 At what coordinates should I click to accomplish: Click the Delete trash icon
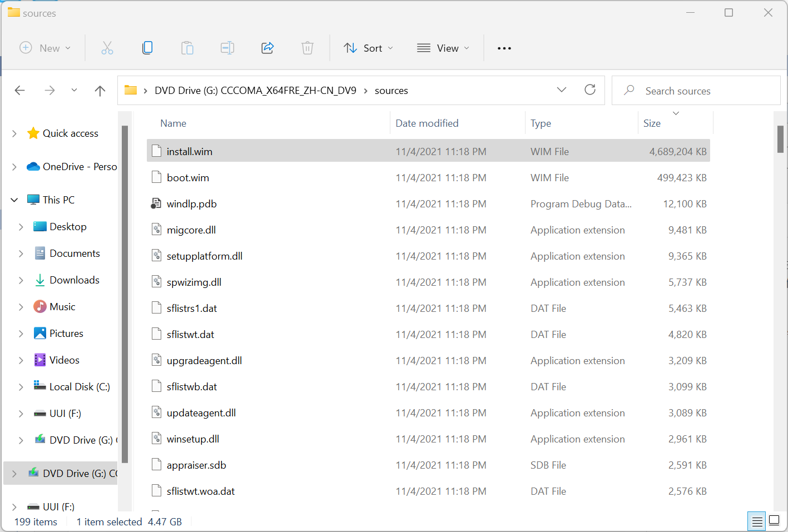[308, 48]
